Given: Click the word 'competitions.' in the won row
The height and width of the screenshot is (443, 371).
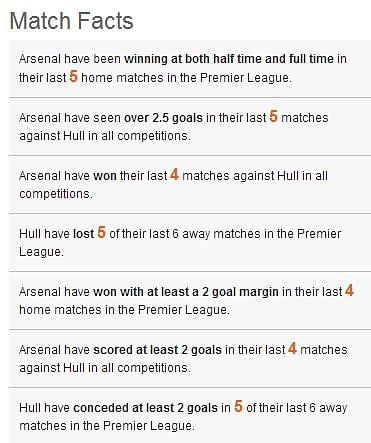Looking at the screenshot, I should [x=56, y=194].
